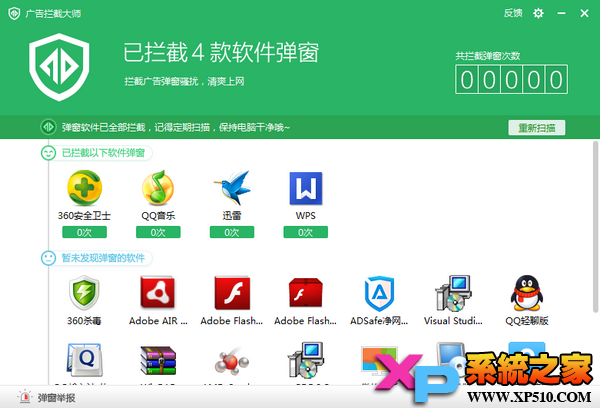Click the ADSafe净网... name label
Viewport: 600px width, 408px height.
point(379,321)
